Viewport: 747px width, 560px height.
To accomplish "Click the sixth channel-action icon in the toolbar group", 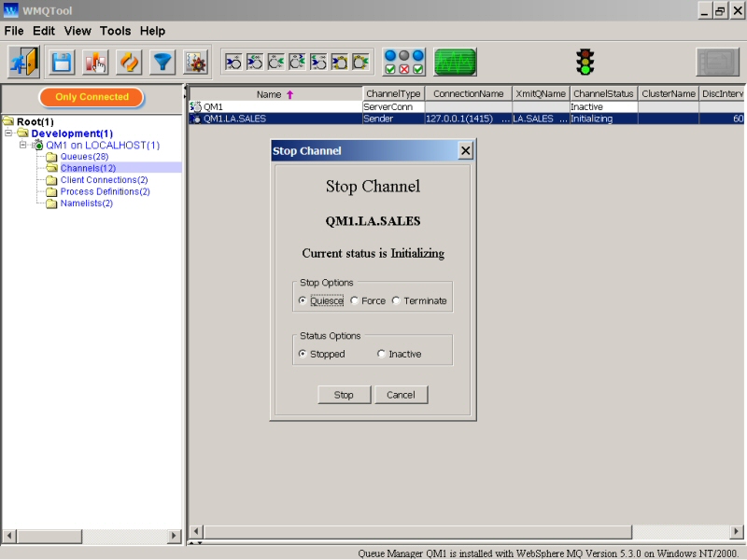I will pos(339,62).
